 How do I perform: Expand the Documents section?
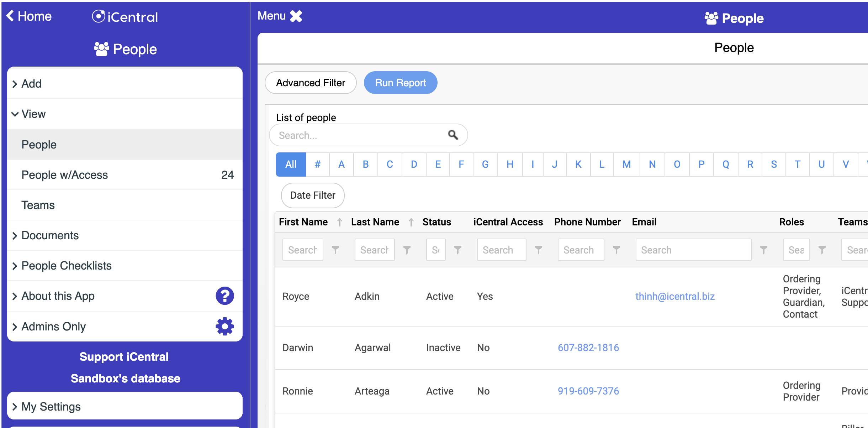[50, 235]
